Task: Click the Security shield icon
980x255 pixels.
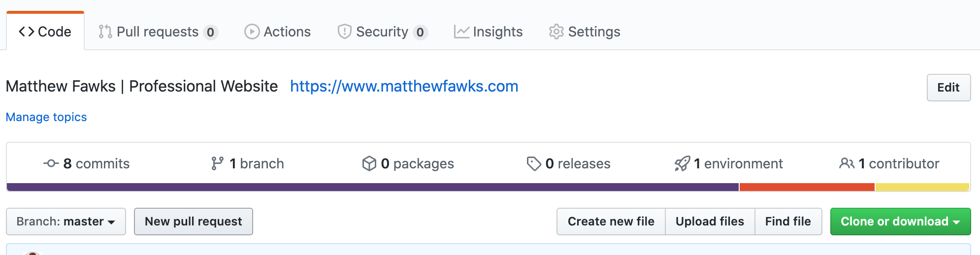Action: 344,32
